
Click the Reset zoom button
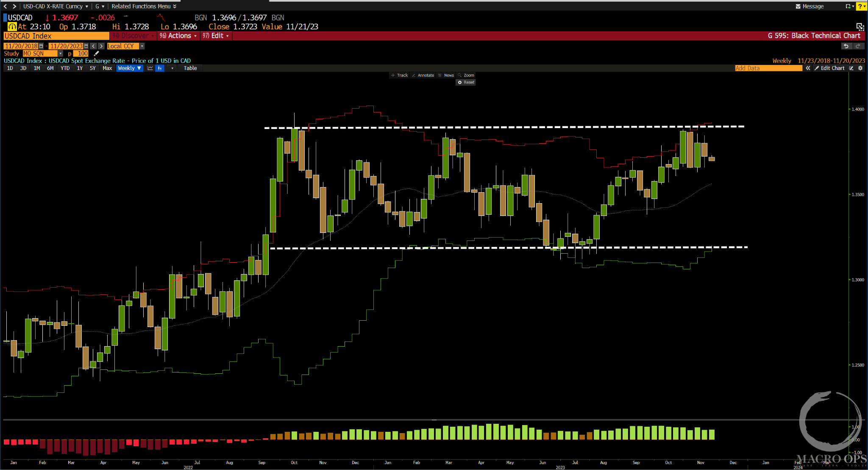466,82
